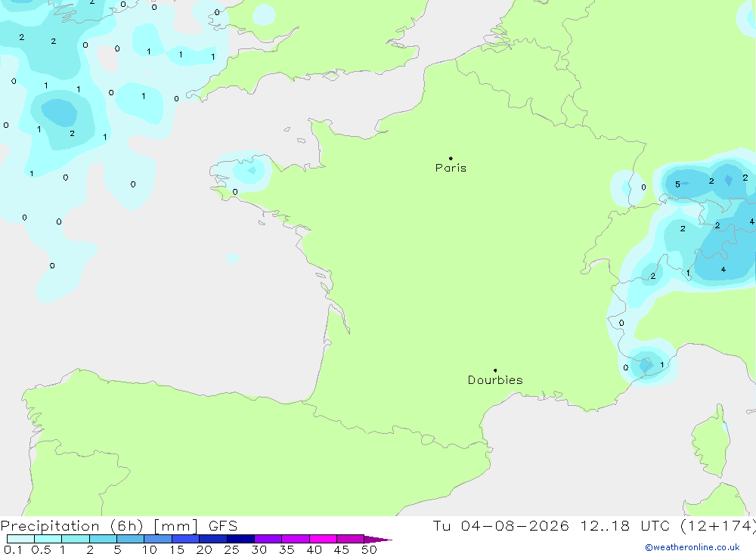The image size is (756, 554).
Task: Pick the 10–15 mm legend swatch
Action: [158, 539]
